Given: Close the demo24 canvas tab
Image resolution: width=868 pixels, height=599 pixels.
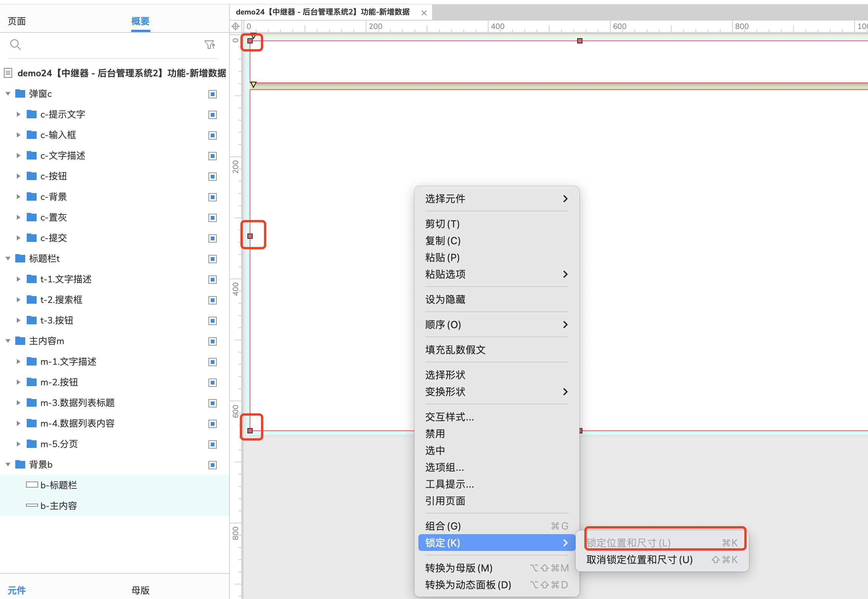Looking at the screenshot, I should pos(424,13).
